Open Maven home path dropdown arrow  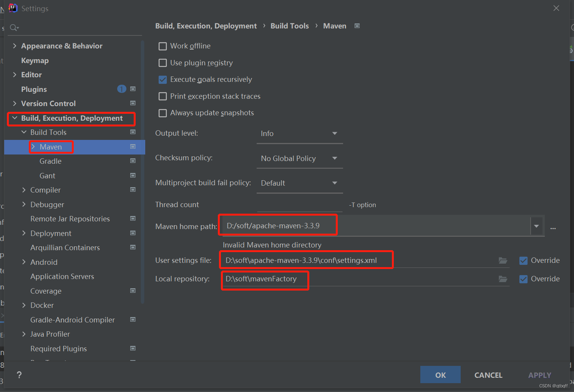click(536, 226)
